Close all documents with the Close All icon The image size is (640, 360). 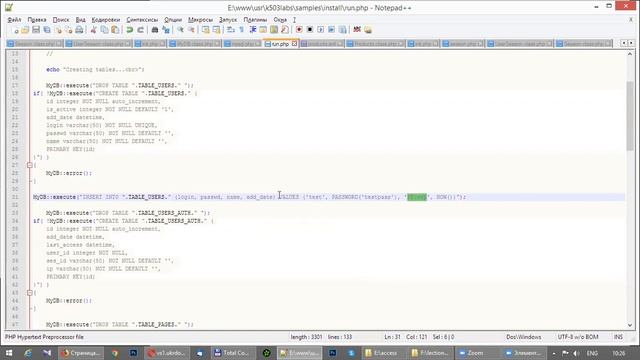[x=69, y=30]
